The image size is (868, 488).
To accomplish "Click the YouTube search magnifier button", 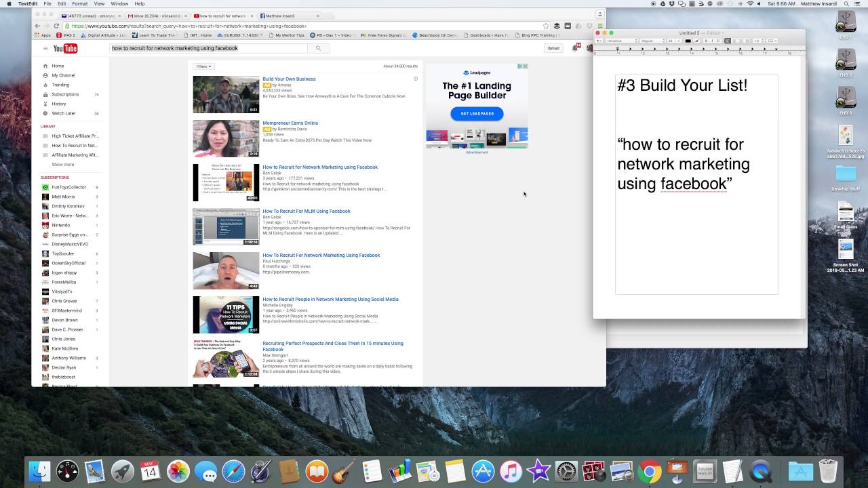I will point(317,48).
